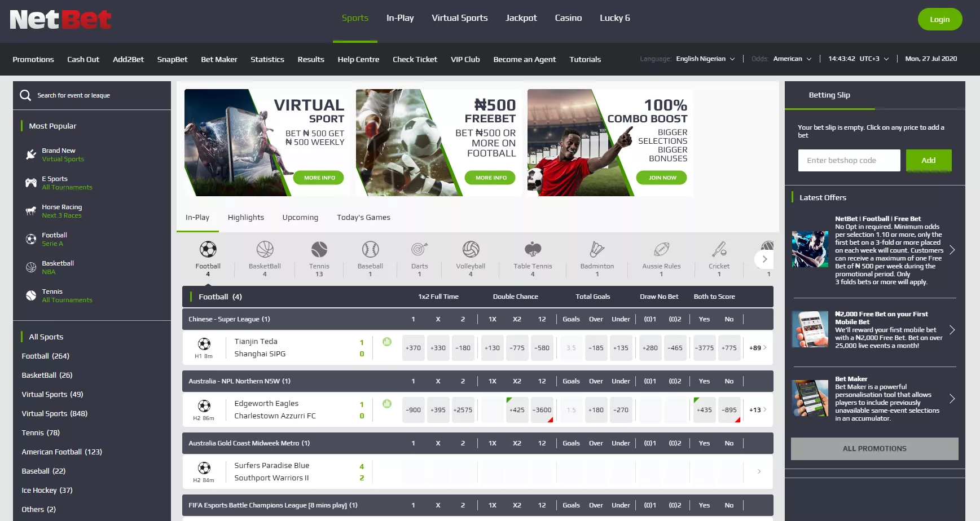Open ₦500 Freebet banner thumbnail

point(438,143)
